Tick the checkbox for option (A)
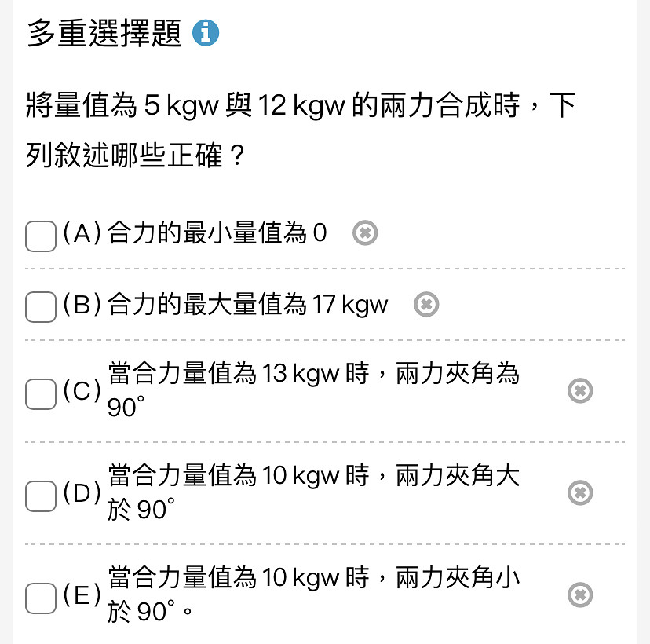The width and height of the screenshot is (650, 644). [x=41, y=236]
